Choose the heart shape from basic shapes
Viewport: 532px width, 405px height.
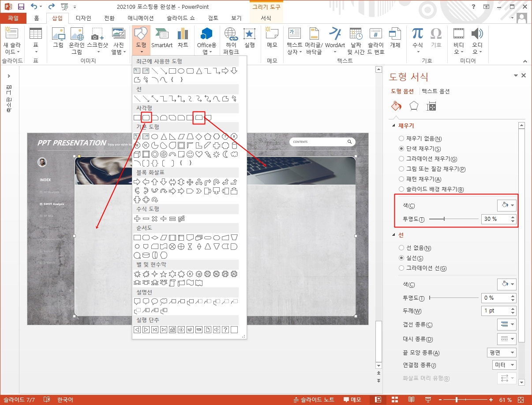199,154
